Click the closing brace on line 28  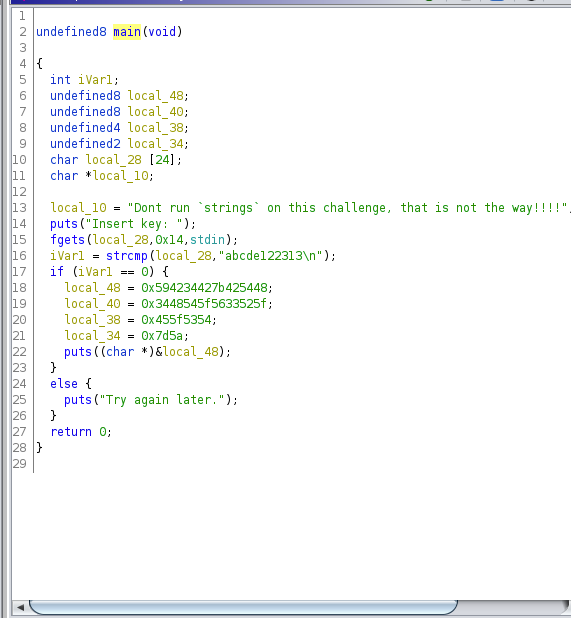coord(39,448)
